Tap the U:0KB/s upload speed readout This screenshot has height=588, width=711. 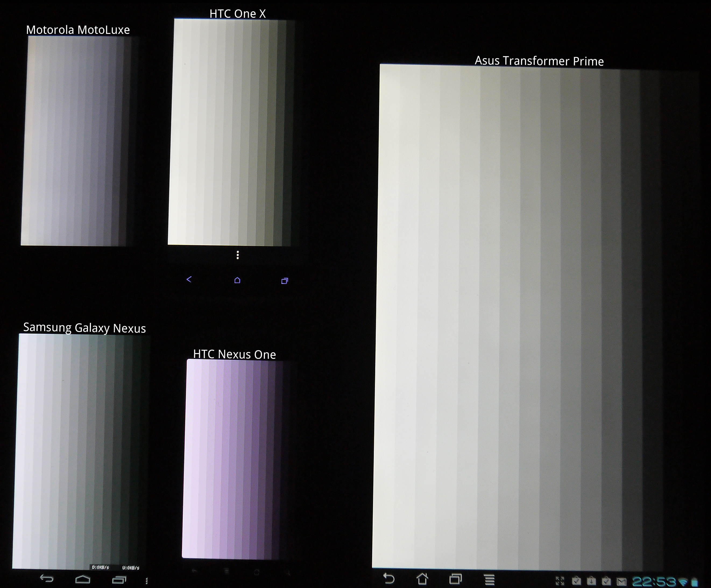[131, 568]
